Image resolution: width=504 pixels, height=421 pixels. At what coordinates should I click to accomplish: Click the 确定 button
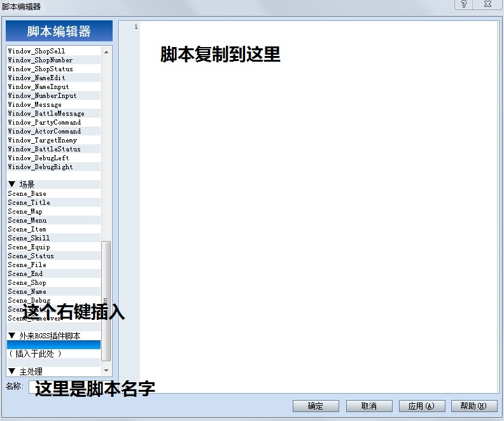(316, 406)
